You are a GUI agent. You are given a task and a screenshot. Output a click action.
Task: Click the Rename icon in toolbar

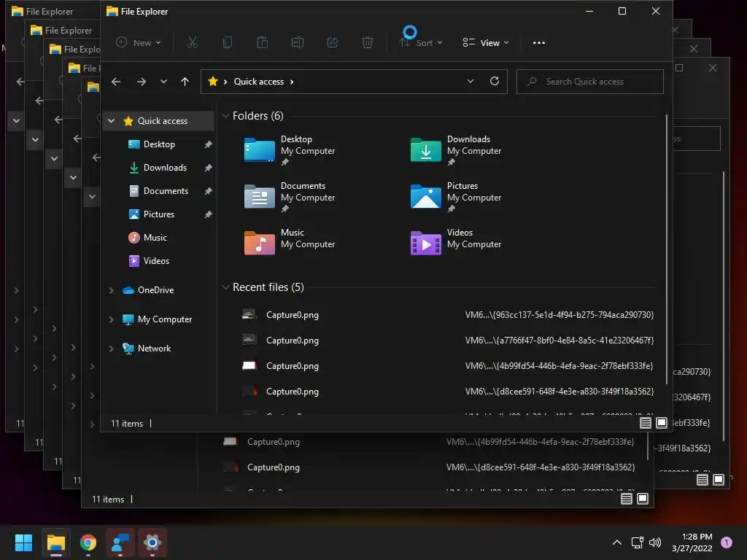coord(298,43)
